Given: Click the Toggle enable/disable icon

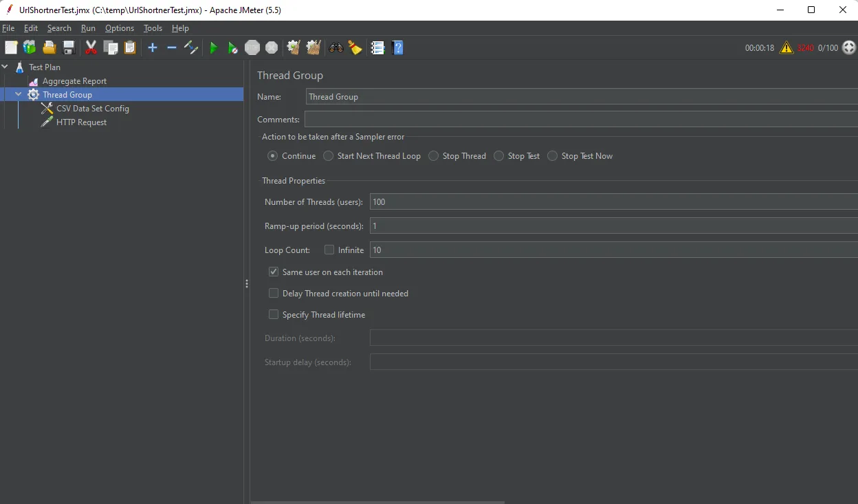Looking at the screenshot, I should coord(191,47).
